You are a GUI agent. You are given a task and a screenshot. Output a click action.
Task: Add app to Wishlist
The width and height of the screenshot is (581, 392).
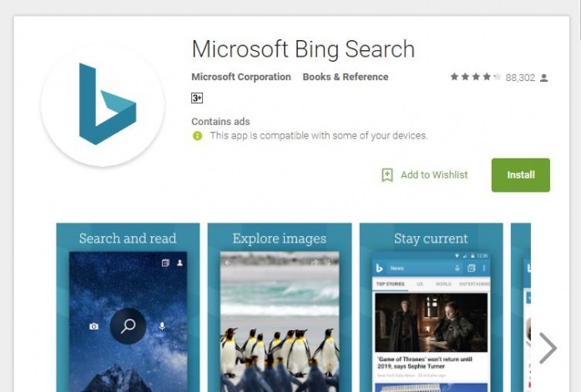pyautogui.click(x=425, y=174)
